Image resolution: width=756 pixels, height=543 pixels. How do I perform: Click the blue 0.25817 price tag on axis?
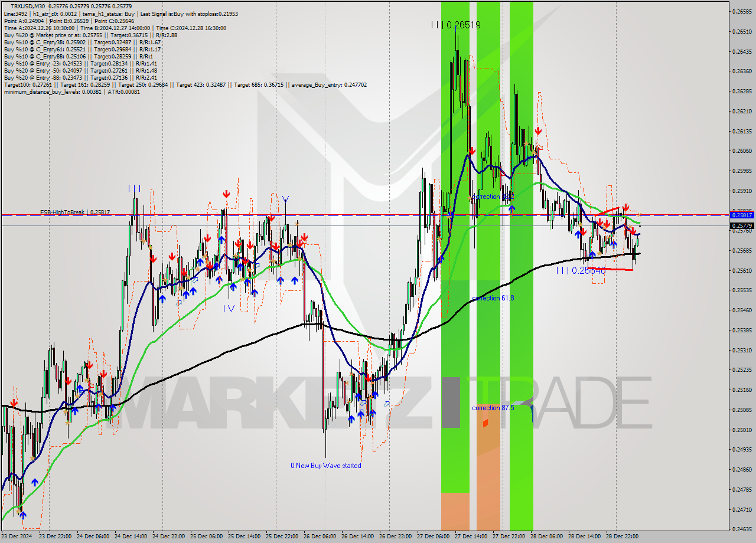(x=742, y=215)
